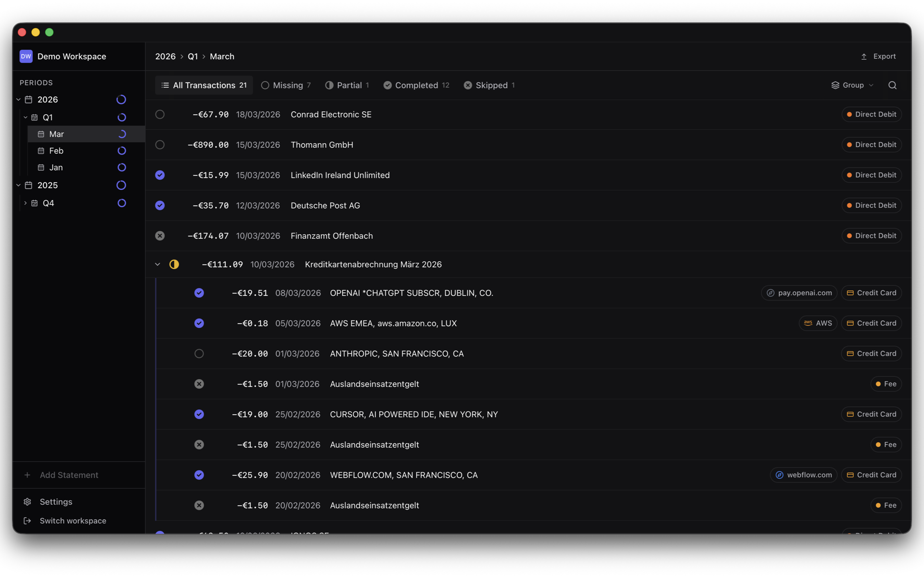Click the skipped X icon on the 25/02/2026 Auslandseinsatzentgelt row

[x=199, y=445]
